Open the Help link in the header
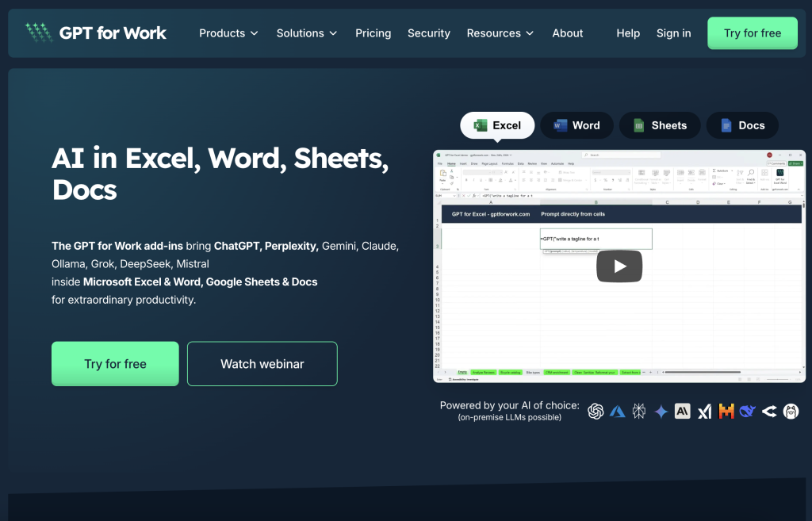 click(x=628, y=33)
